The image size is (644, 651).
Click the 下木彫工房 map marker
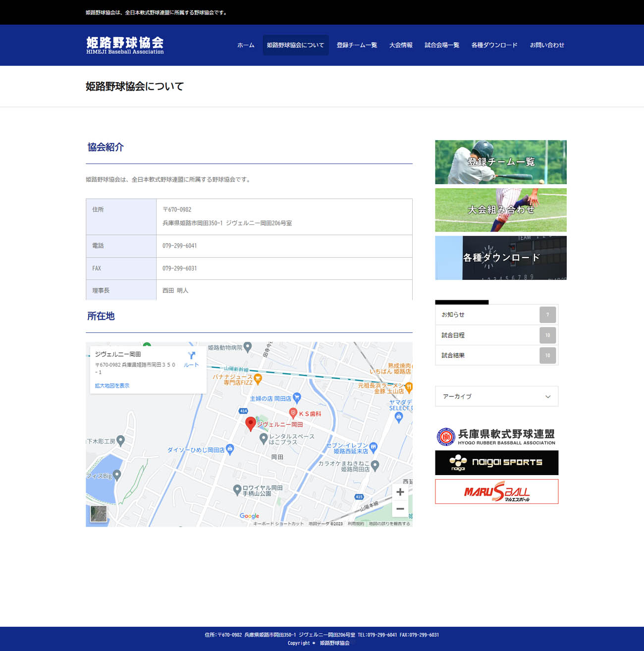click(x=120, y=440)
